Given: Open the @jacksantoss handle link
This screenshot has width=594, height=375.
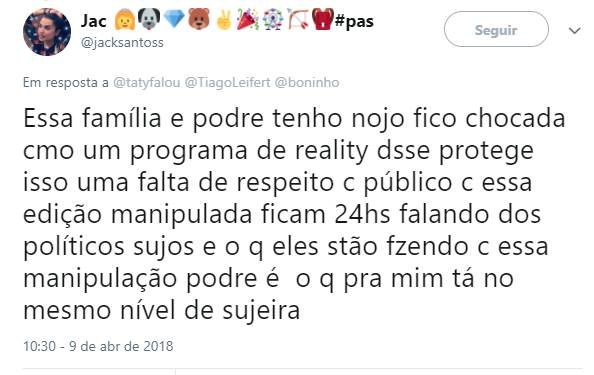Looking at the screenshot, I should tap(122, 42).
